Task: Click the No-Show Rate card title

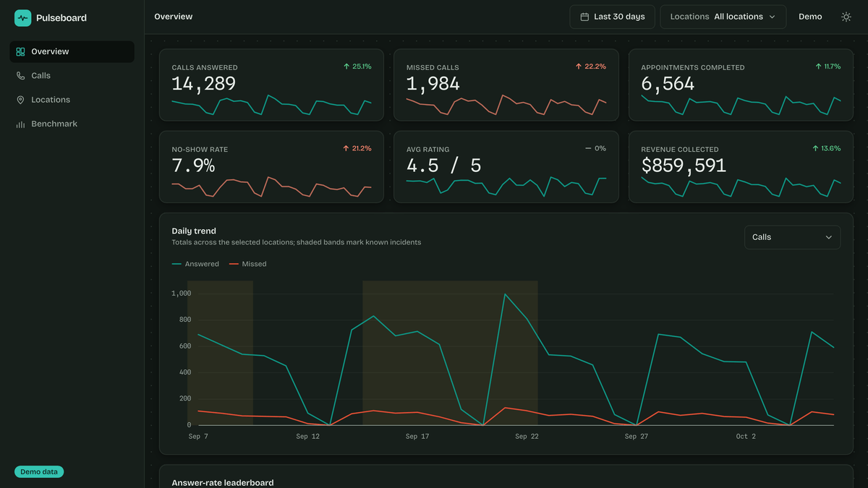Action: pos(200,150)
